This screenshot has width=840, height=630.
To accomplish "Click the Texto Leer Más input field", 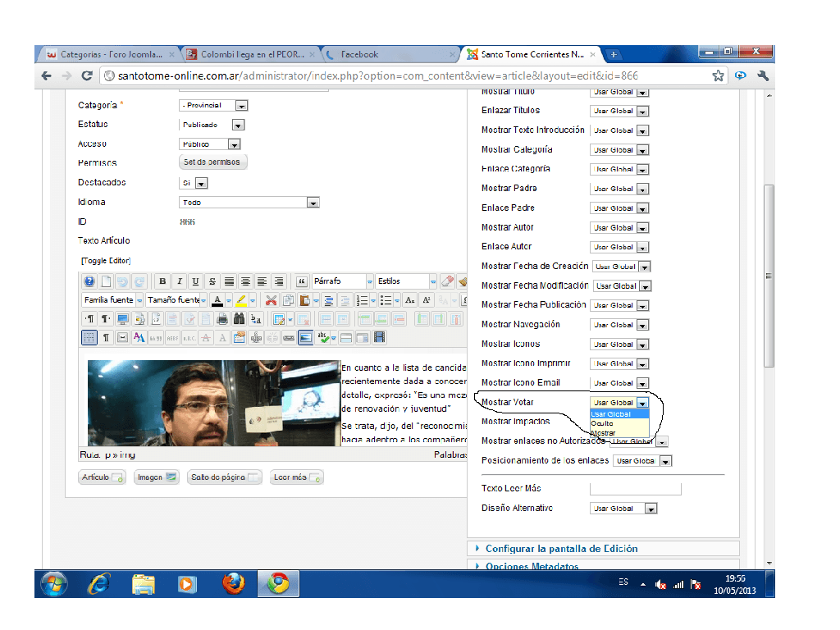I will [636, 489].
